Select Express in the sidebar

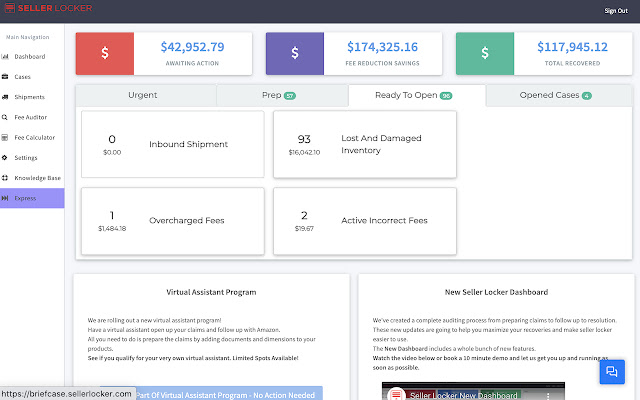point(32,198)
